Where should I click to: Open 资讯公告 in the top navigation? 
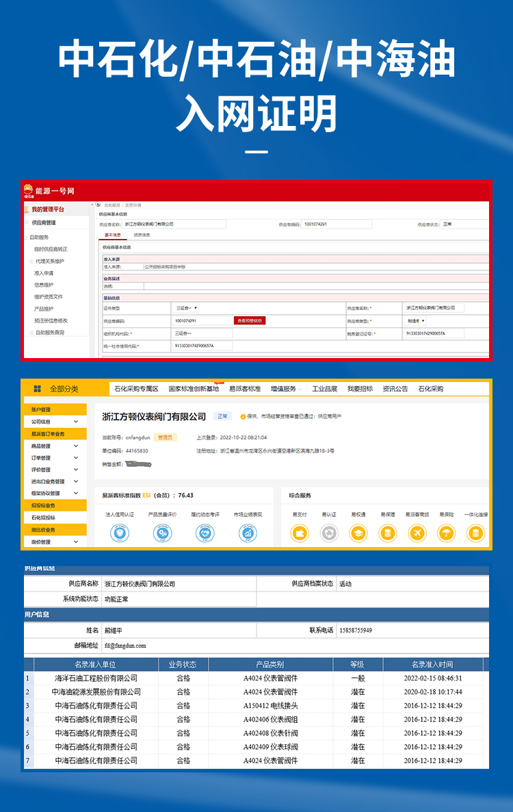tap(395, 389)
